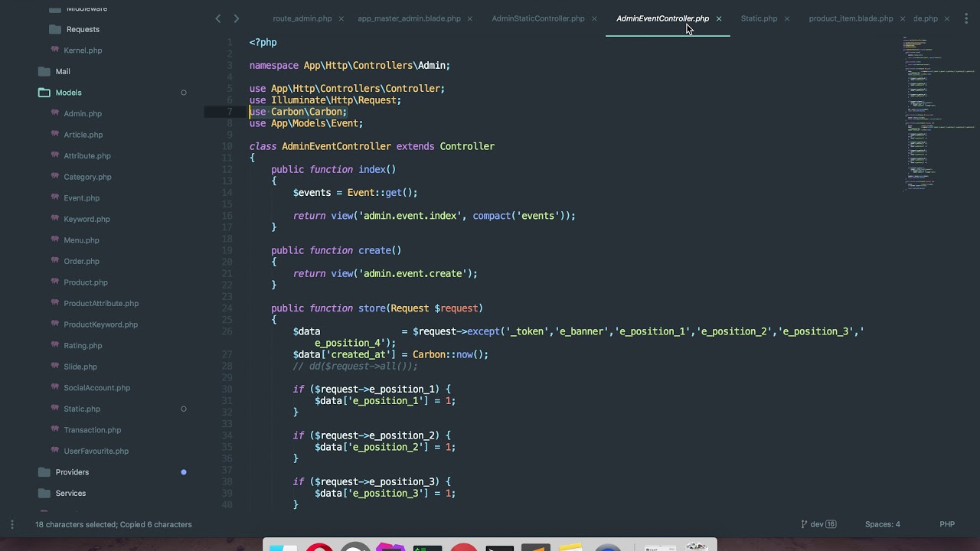Switch to the route_admin.php tab
The height and width of the screenshot is (551, 980).
(x=302, y=18)
